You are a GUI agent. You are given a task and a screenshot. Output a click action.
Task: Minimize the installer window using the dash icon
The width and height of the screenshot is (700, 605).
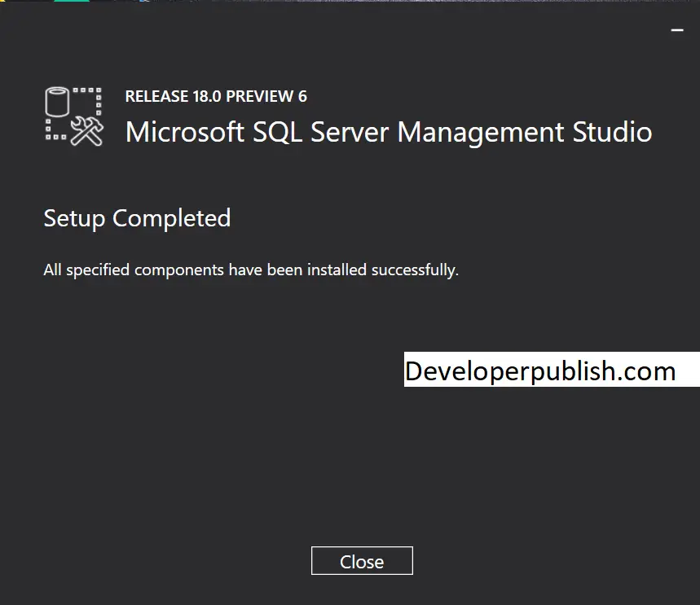coord(677,30)
